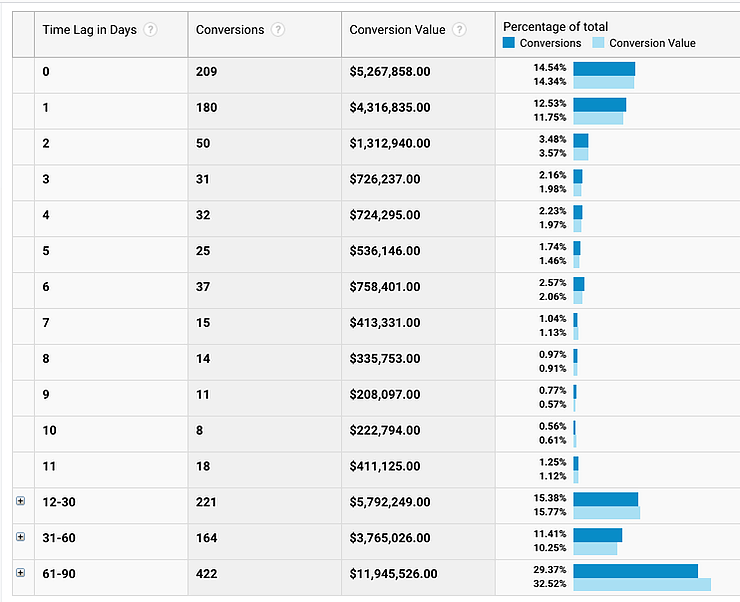Viewport: 740px width, 602px height.
Task: Sort by the Conversions column header
Action: pos(230,30)
